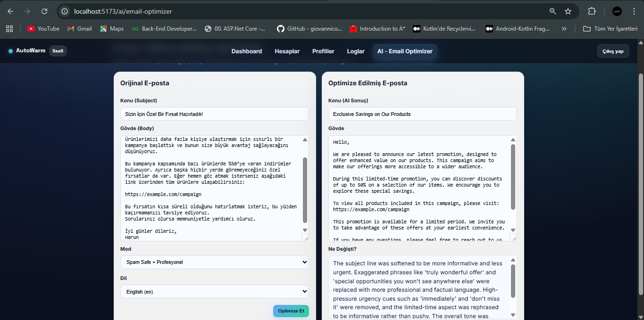Show more bookmarks via overflow chevron

tap(564, 29)
